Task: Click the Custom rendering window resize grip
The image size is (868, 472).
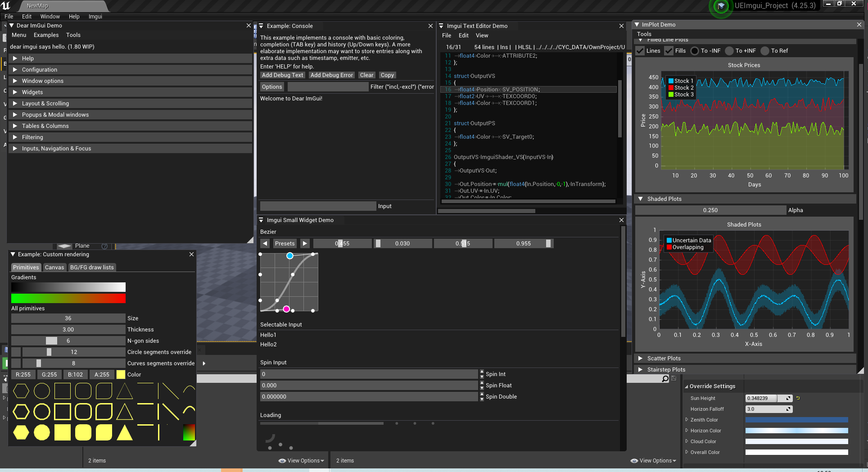Action: coord(193,443)
